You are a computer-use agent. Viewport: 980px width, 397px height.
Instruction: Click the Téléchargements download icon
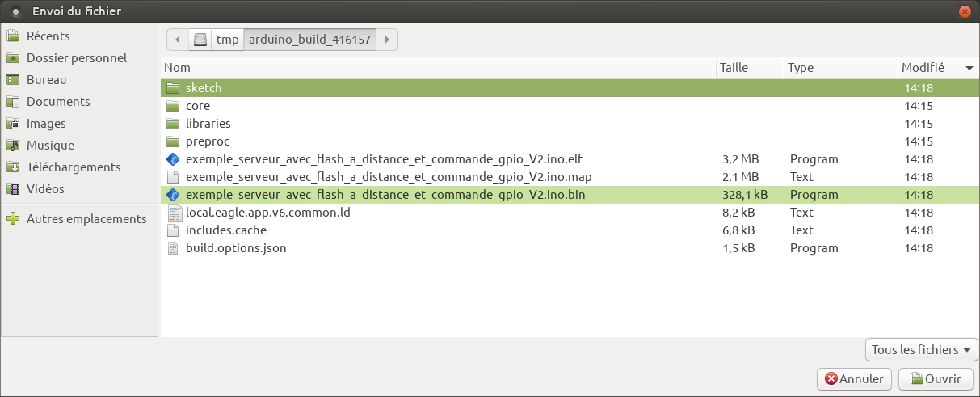click(x=13, y=167)
